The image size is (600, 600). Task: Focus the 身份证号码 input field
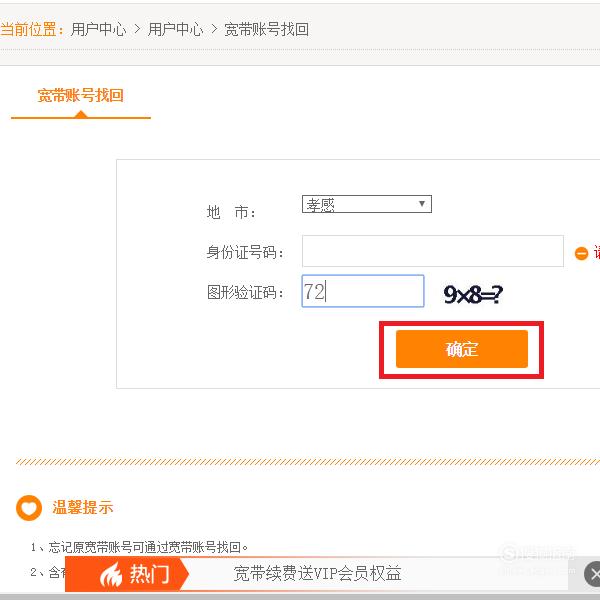432,251
